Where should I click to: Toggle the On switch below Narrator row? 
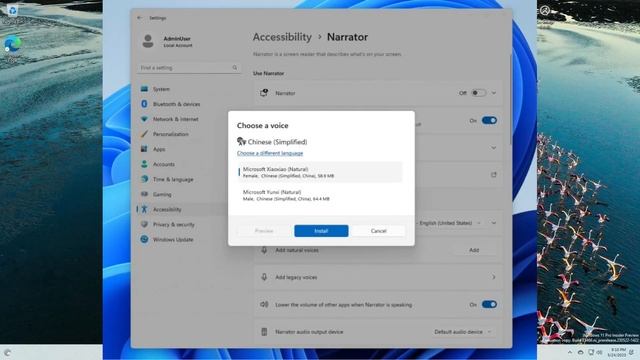489,120
